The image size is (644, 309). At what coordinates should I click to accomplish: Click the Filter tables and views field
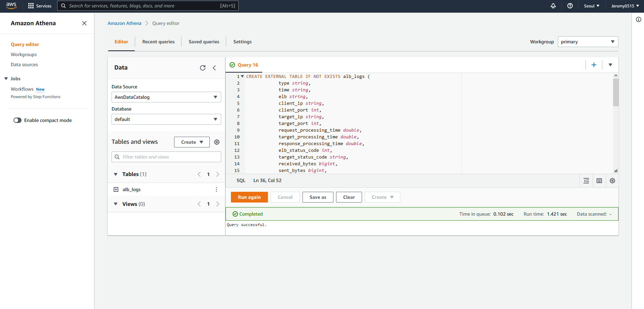[x=166, y=157]
